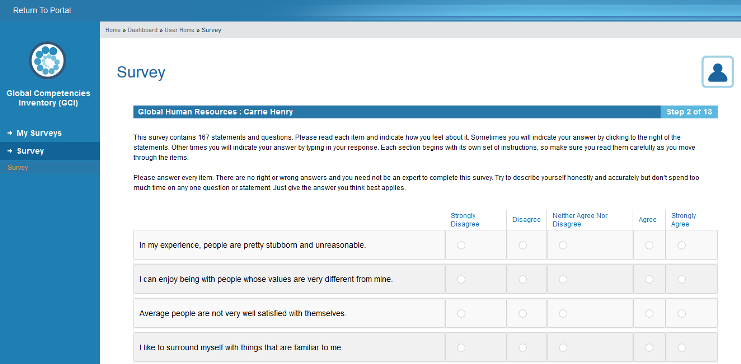The height and width of the screenshot is (364, 741).
Task: Click statement about people whose values differ
Action: click(x=266, y=279)
